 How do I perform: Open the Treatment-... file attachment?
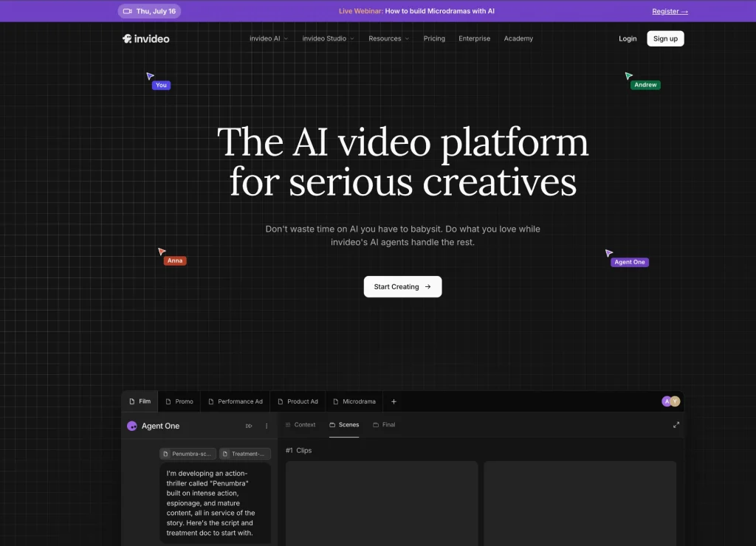pos(244,454)
